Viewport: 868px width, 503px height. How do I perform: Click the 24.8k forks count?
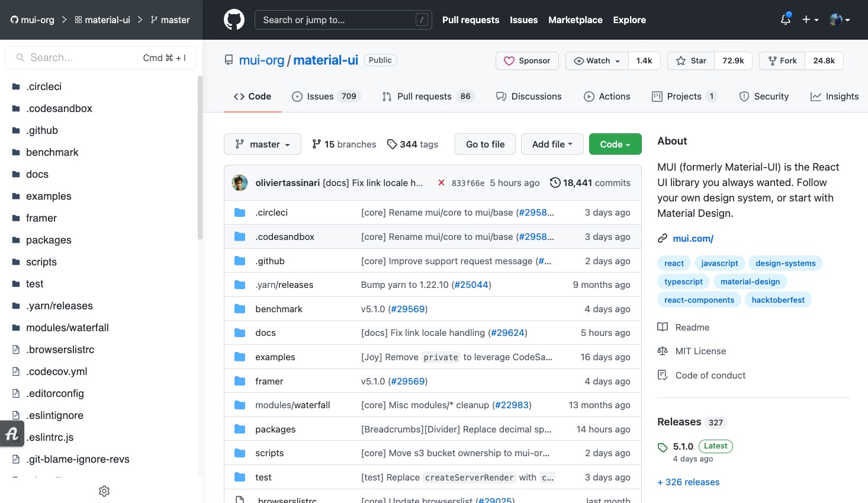pos(824,60)
